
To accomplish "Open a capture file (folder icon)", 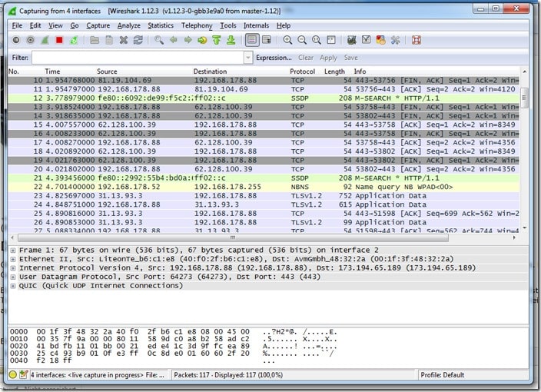I will click(x=95, y=40).
